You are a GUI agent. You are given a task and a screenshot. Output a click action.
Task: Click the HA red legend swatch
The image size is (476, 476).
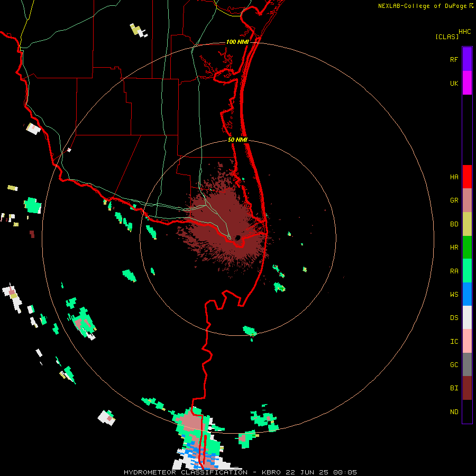467,177
